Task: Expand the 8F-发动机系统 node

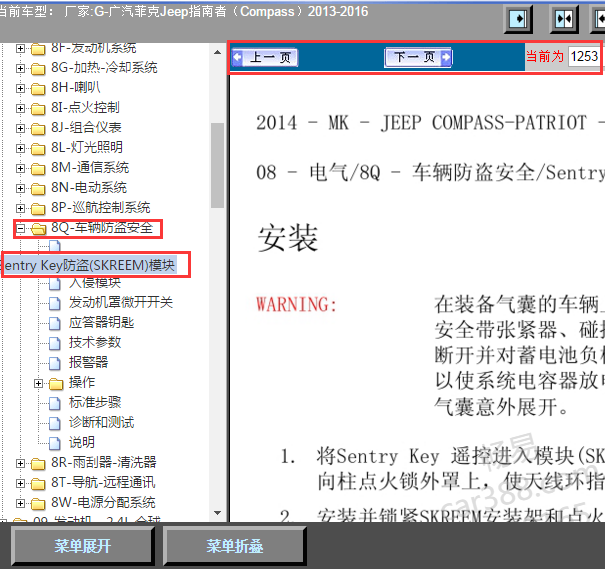Action: [x=20, y=49]
